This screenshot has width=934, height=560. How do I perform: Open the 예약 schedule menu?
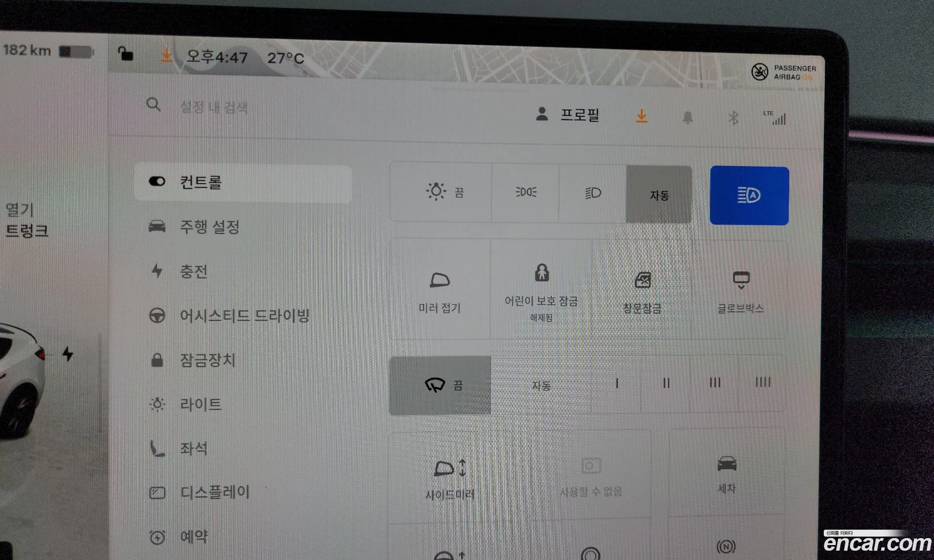[x=178, y=537]
